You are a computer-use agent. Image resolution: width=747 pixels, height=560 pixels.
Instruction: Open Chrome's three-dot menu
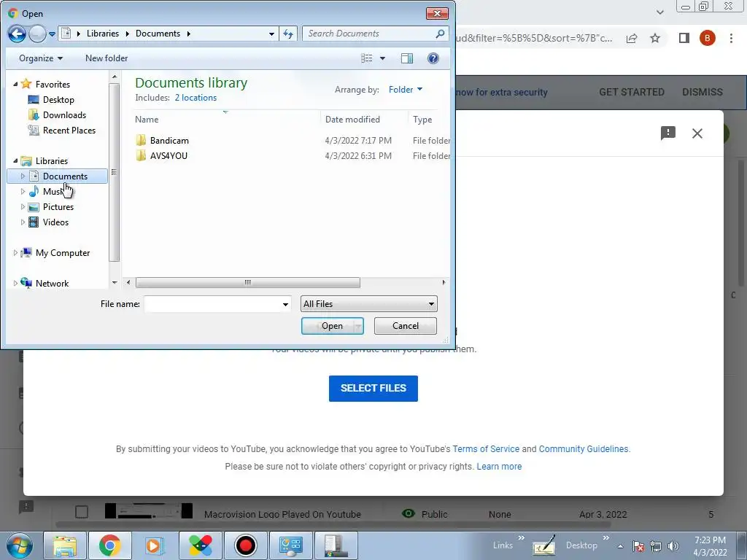pos(731,38)
